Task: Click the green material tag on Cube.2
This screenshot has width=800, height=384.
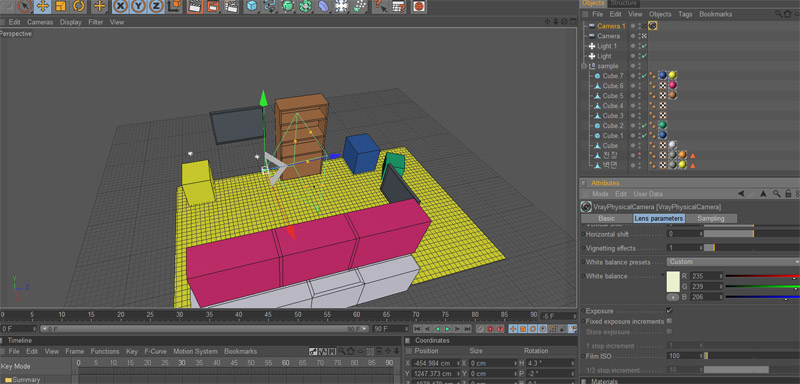Action: tap(663, 125)
